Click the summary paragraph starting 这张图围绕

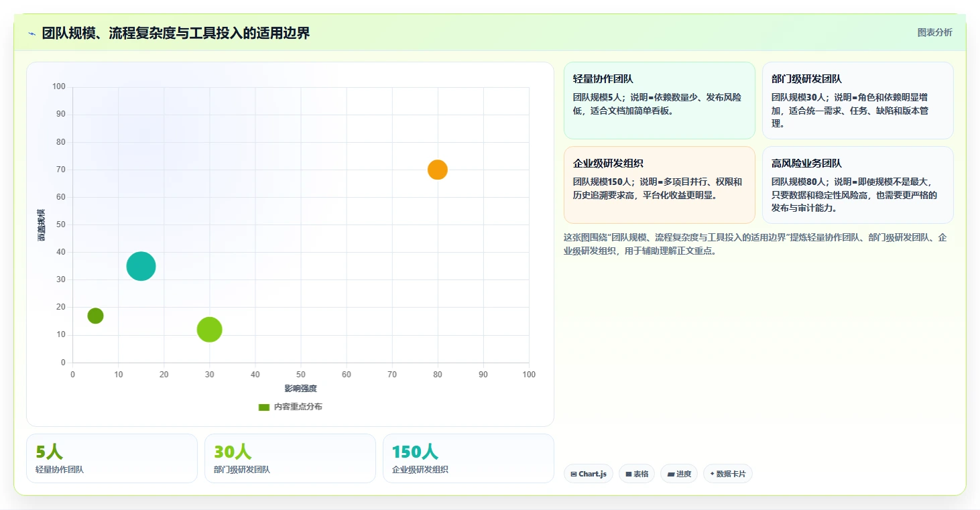[x=755, y=245]
